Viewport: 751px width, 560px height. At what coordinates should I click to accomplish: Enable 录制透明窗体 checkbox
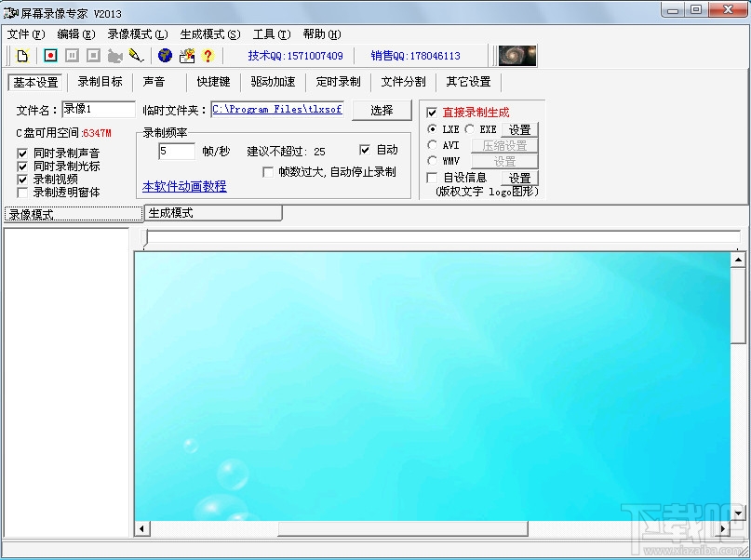coord(22,193)
